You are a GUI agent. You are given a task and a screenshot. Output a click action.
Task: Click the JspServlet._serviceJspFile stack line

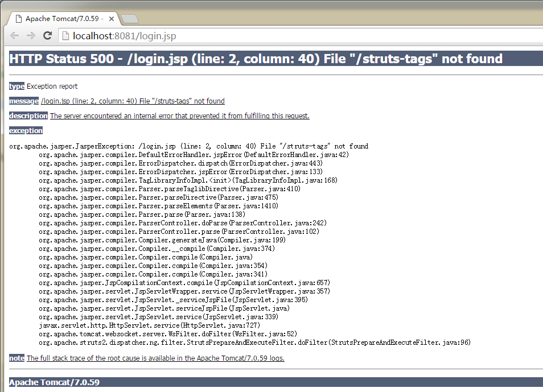tap(174, 300)
